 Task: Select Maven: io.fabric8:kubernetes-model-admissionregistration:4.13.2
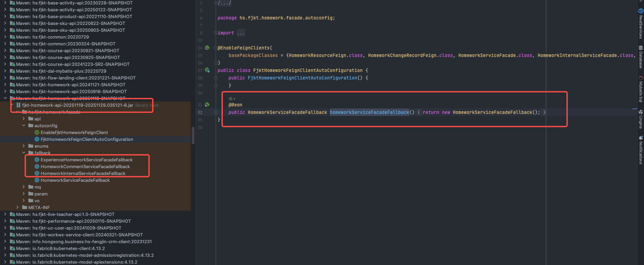pos(85,255)
